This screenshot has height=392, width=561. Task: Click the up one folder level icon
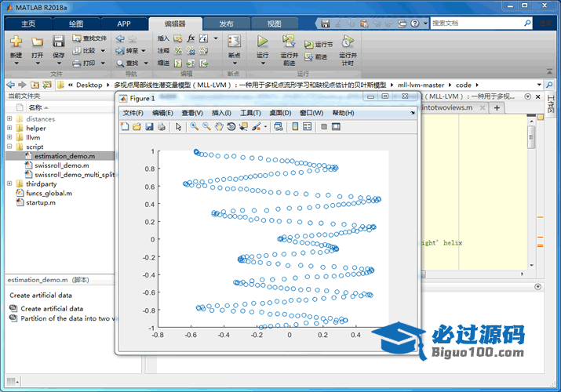(x=35, y=85)
